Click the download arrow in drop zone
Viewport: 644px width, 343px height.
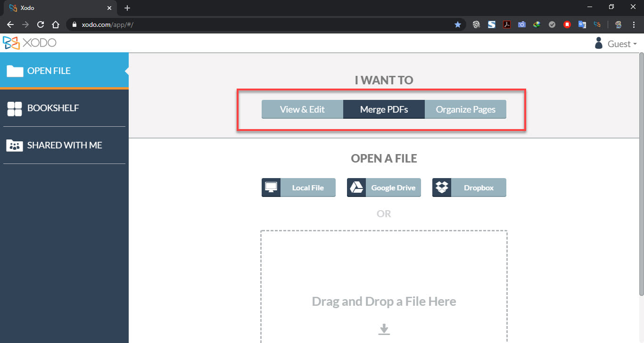(x=384, y=329)
